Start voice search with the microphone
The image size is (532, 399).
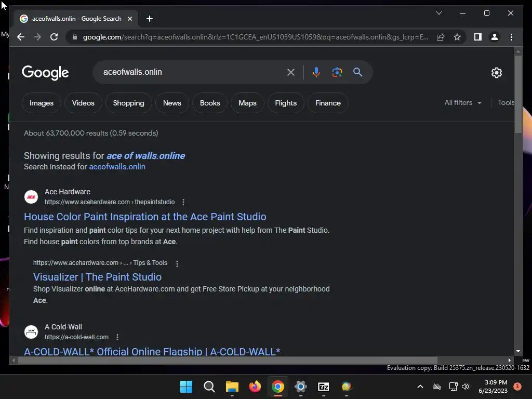(x=316, y=72)
